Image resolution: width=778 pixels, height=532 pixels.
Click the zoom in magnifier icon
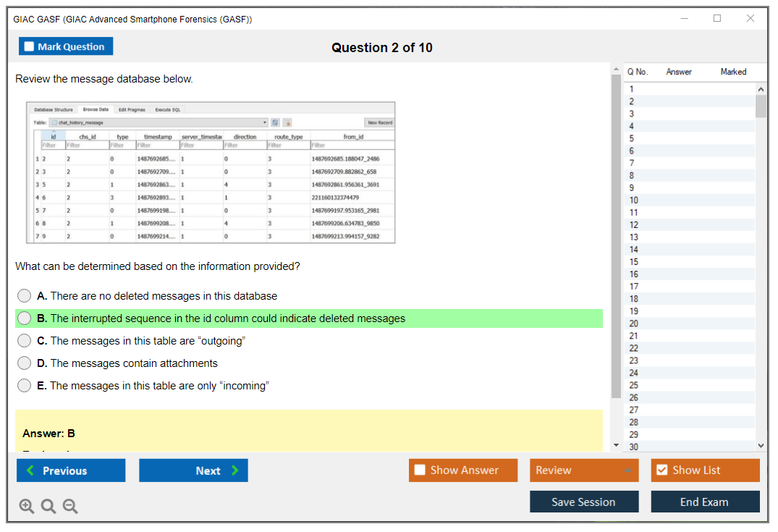[x=27, y=507]
